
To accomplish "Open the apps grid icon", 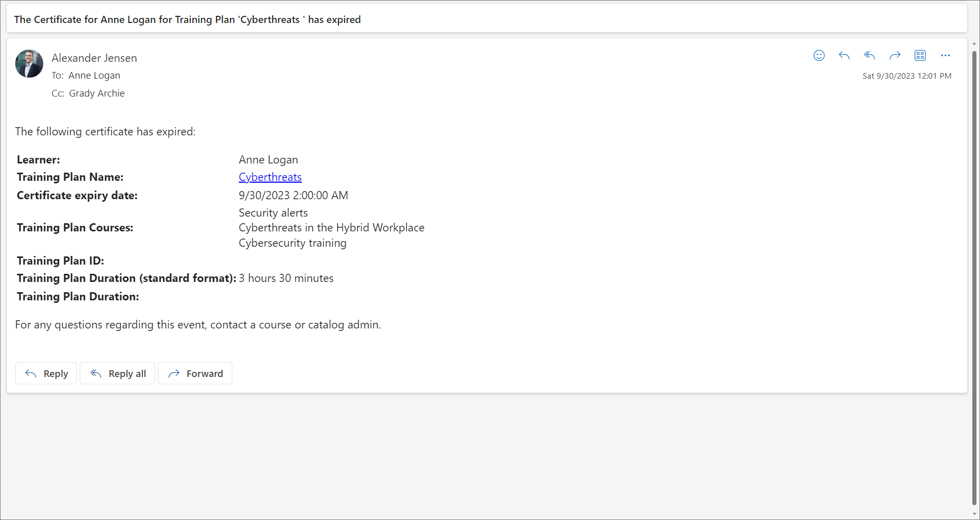I will pyautogui.click(x=920, y=56).
